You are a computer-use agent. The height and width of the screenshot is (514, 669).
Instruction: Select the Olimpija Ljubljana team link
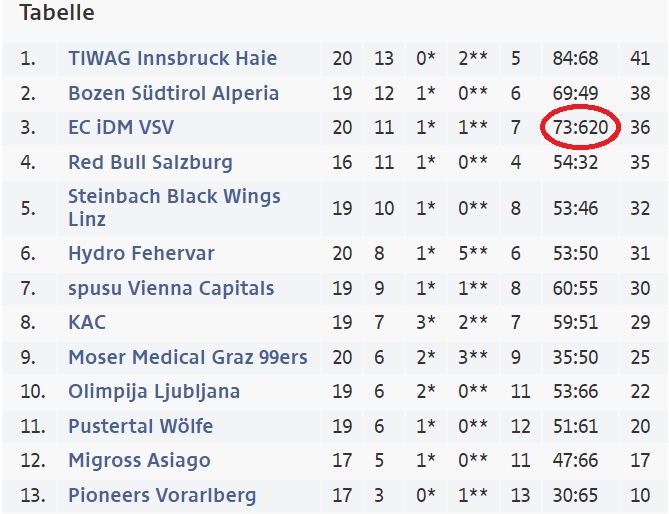[x=154, y=391]
